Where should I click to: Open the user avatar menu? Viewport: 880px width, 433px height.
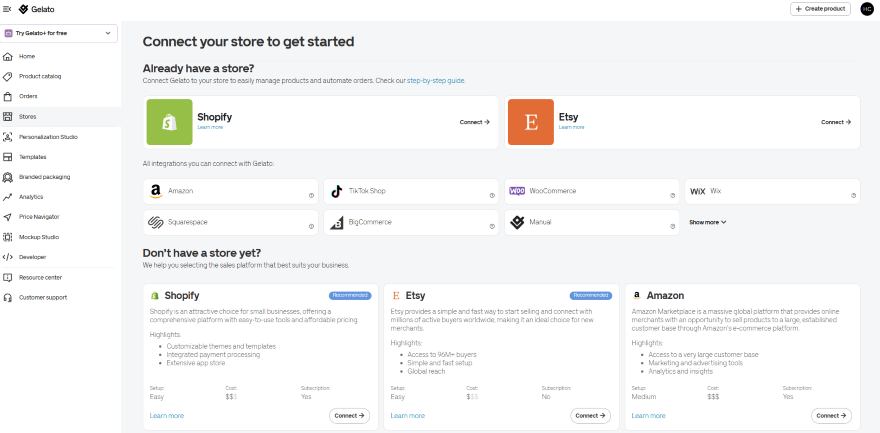coord(867,9)
